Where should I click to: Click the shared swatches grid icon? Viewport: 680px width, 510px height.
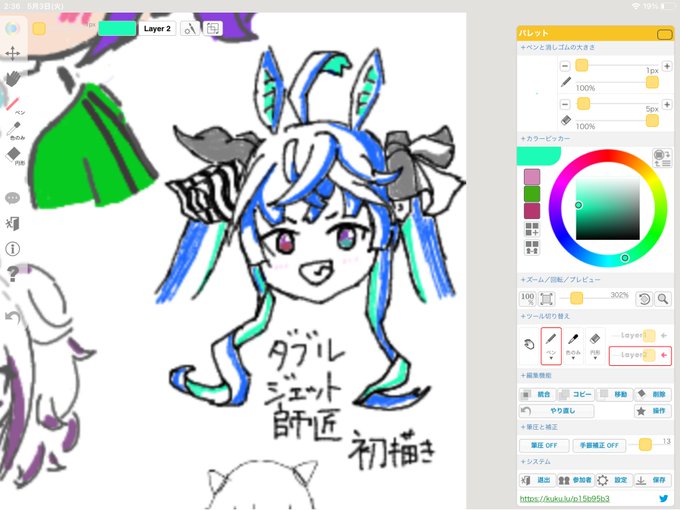coord(532,248)
